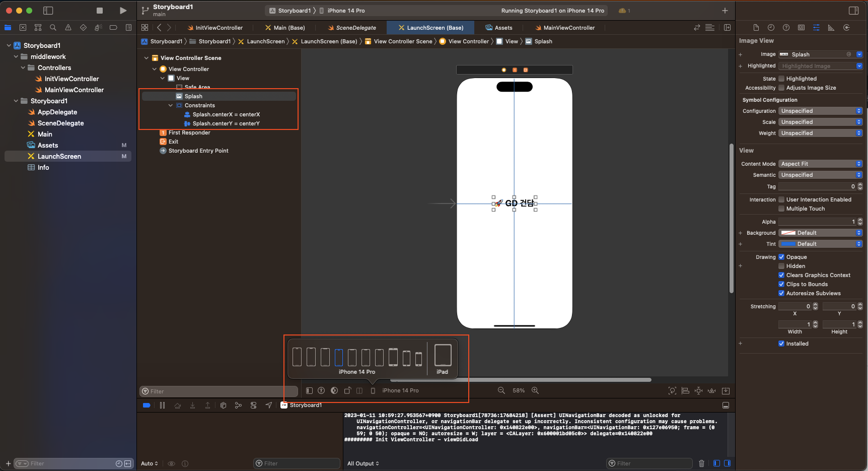Screen dimensions: 868x471
Task: Switch to the SceneDelegate tab
Action: point(352,28)
